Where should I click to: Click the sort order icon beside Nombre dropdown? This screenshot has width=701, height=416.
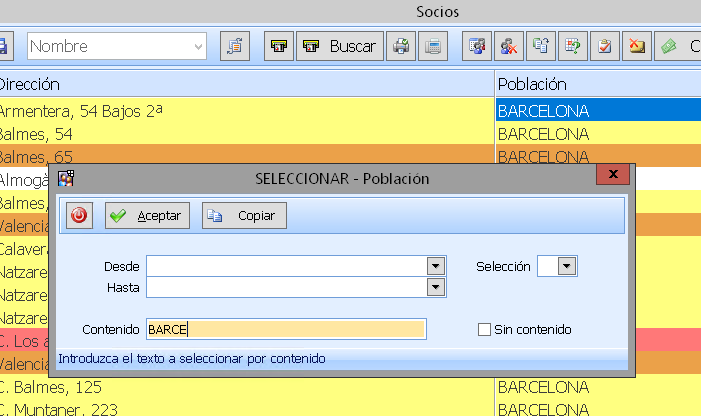pos(234,46)
